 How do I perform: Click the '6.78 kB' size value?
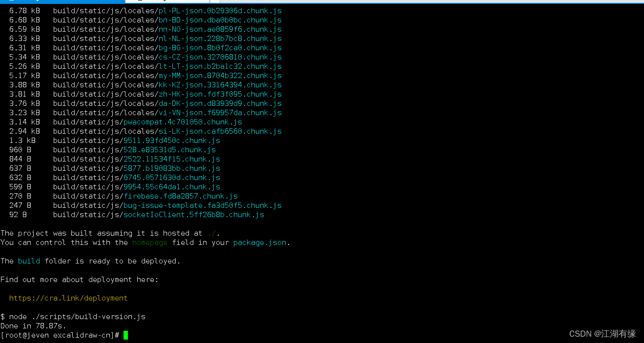pos(24,11)
